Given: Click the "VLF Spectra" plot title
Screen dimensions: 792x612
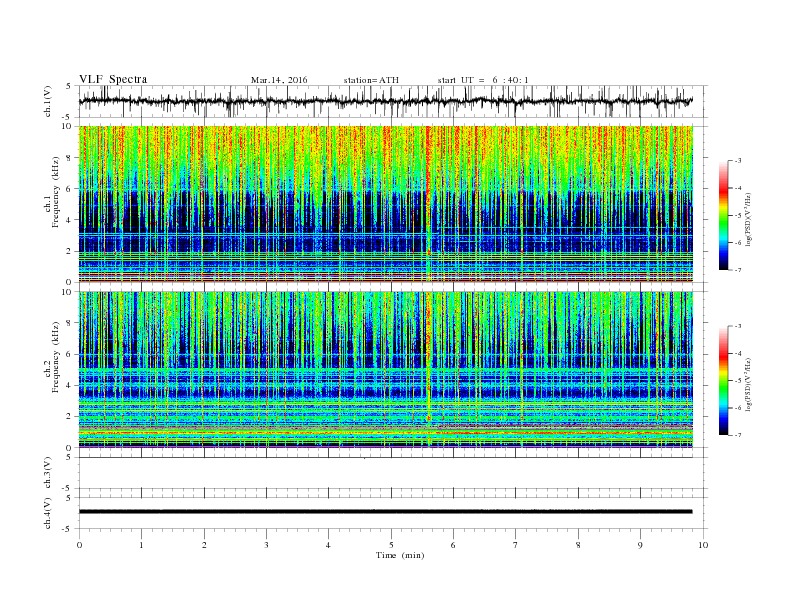Looking at the screenshot, I should coord(113,79).
